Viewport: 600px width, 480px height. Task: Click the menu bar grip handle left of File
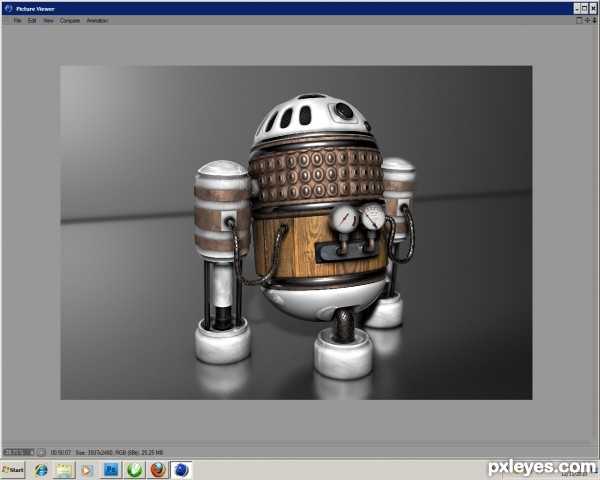(x=7, y=21)
